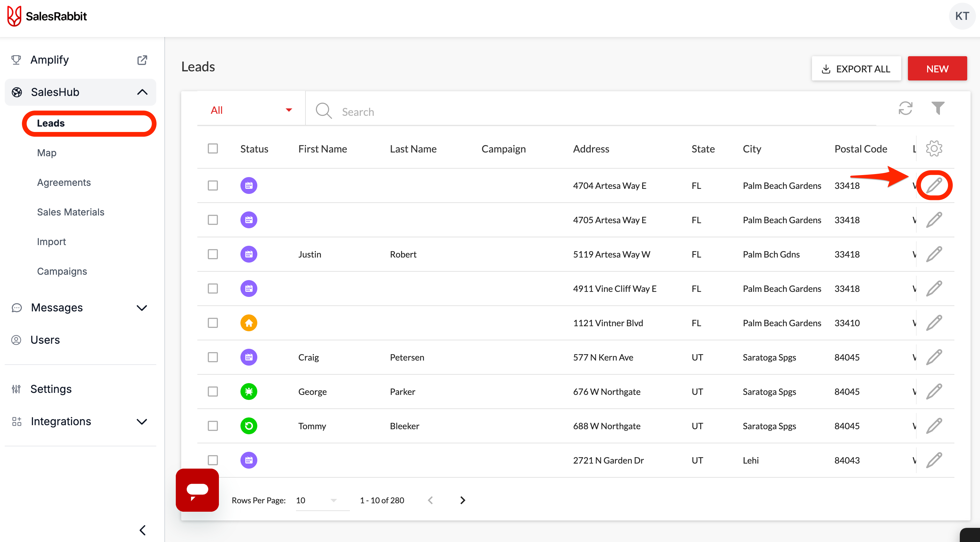980x542 pixels.
Task: Sort by City column header
Action: point(752,149)
